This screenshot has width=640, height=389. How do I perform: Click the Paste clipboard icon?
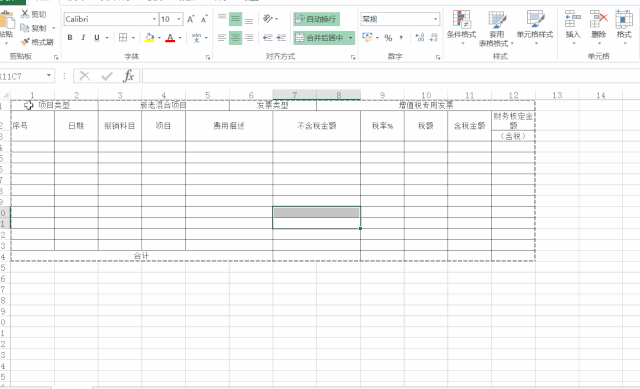tap(6, 20)
